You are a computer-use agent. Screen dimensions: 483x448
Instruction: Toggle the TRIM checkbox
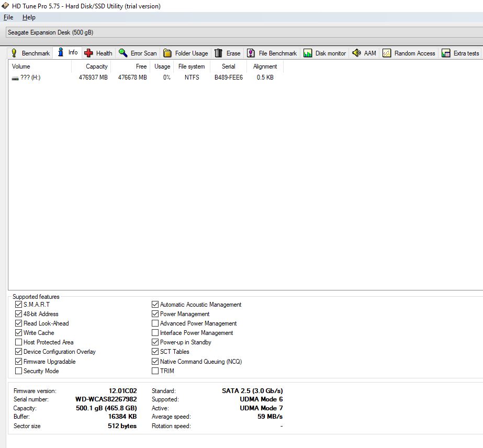[x=155, y=371]
